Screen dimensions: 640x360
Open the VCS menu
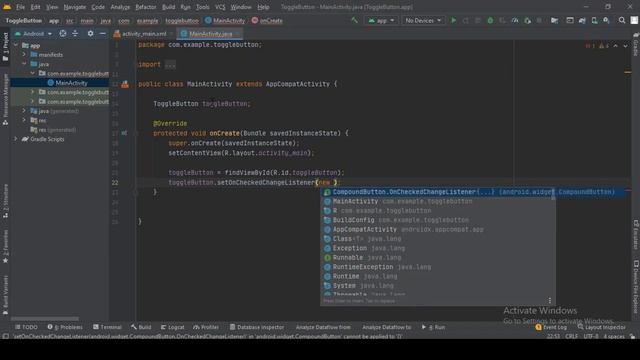(220, 7)
